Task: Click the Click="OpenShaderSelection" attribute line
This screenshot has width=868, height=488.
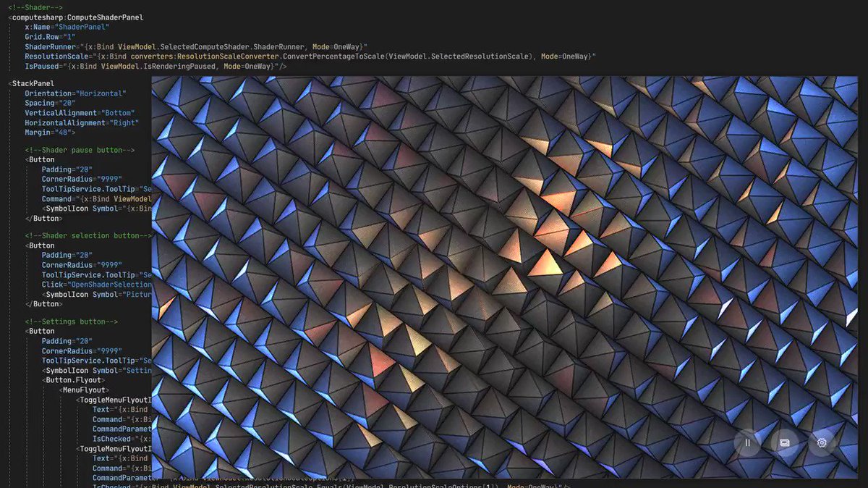Action: coord(96,285)
